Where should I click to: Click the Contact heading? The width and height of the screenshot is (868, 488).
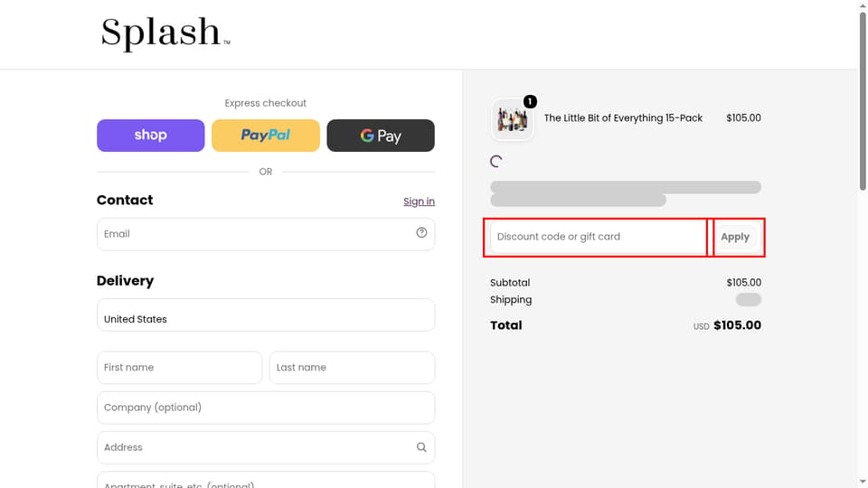[125, 201]
